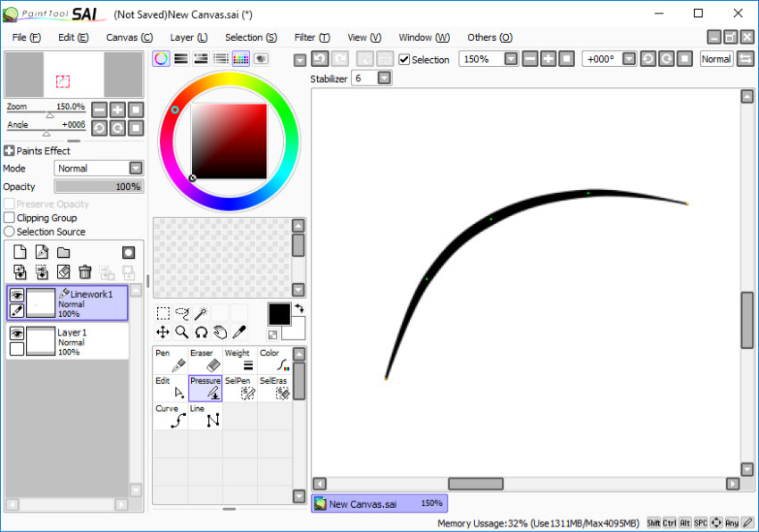Open the zoom percentage dropdown

509,59
